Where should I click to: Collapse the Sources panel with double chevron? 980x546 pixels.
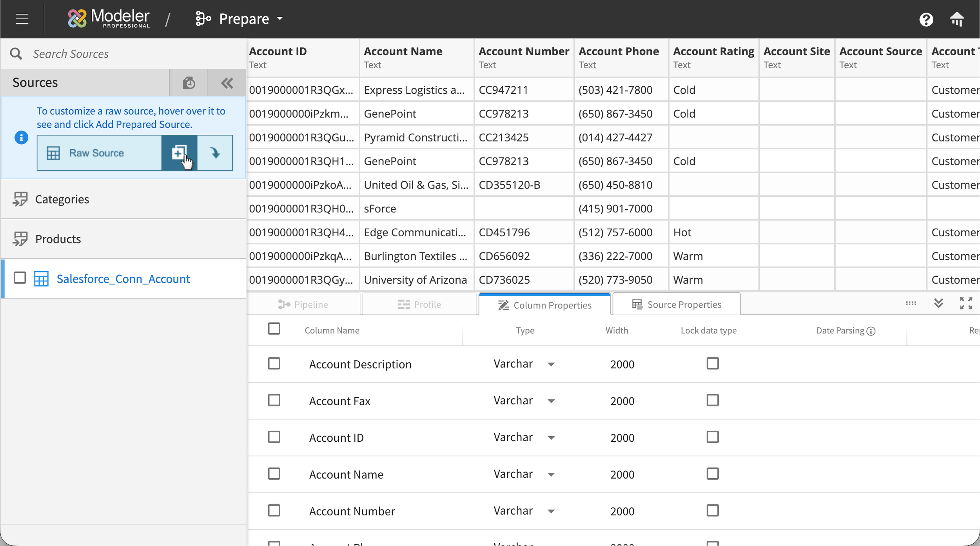click(227, 83)
